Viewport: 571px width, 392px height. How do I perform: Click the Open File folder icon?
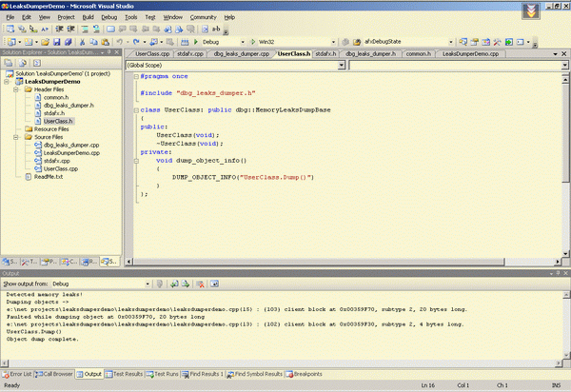[45, 42]
